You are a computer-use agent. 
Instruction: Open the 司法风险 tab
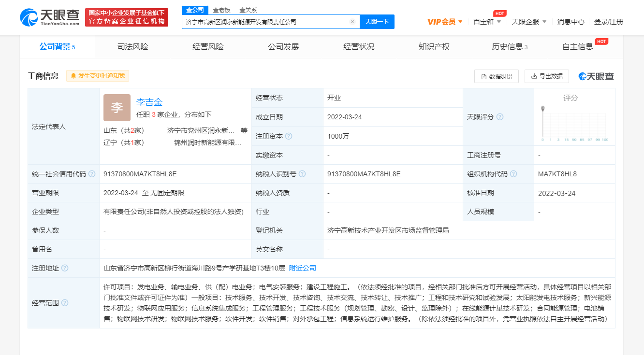pyautogui.click(x=132, y=47)
